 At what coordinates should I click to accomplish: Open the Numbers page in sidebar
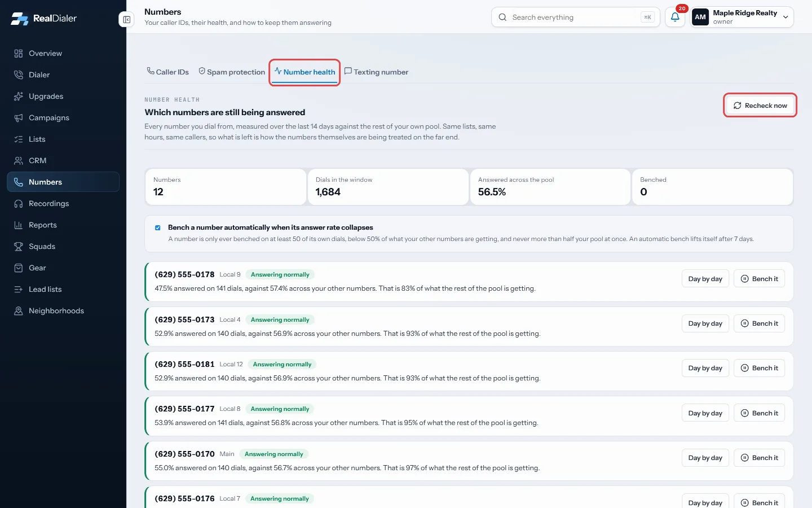tap(63, 182)
